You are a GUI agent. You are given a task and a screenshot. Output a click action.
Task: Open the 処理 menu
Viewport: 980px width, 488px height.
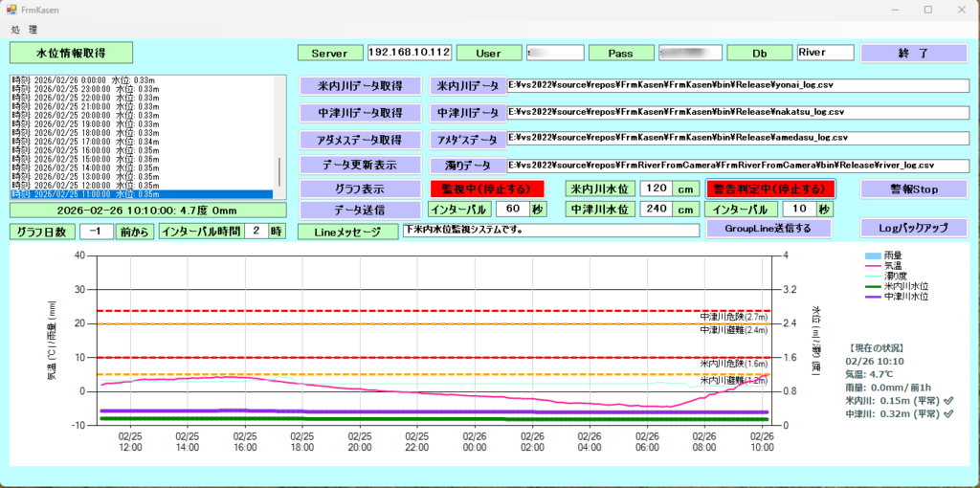pos(25,30)
